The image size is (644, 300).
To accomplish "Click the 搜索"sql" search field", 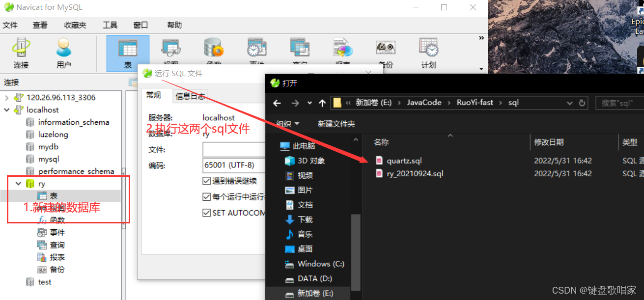I will click(x=619, y=103).
